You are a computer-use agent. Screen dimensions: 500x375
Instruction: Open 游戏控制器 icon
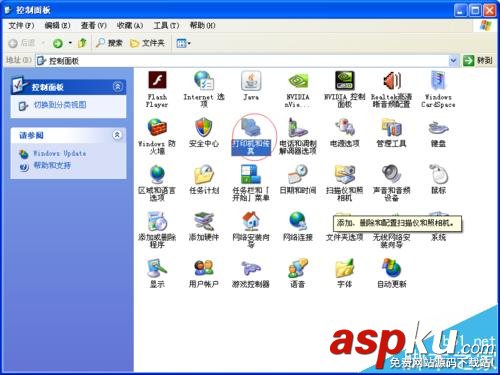tap(251, 268)
